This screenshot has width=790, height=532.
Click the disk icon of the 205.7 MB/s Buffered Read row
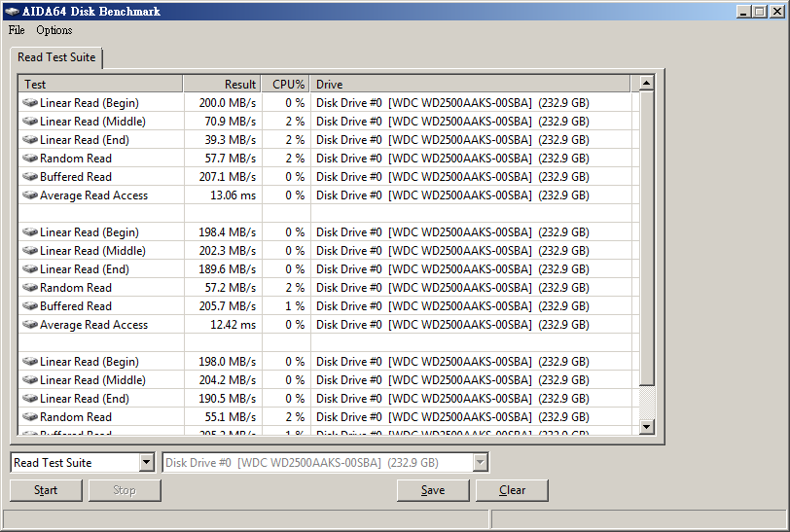[x=30, y=305]
